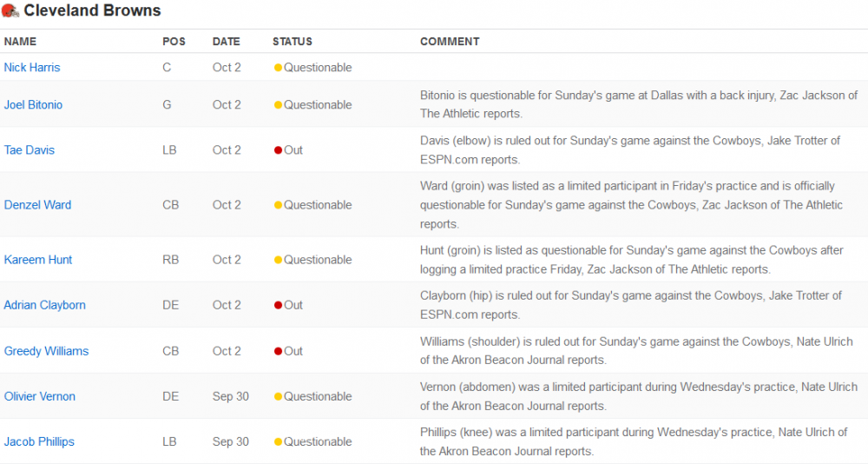Click the Cleveland Browns helmet logo

point(10,10)
